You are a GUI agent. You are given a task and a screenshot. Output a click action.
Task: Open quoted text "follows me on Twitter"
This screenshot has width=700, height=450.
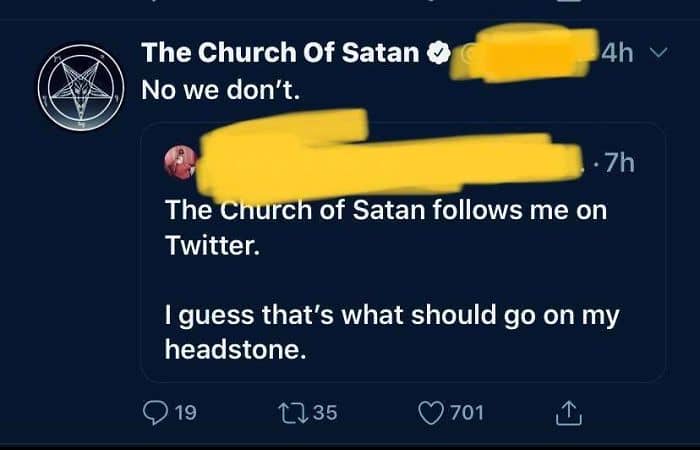(386, 226)
